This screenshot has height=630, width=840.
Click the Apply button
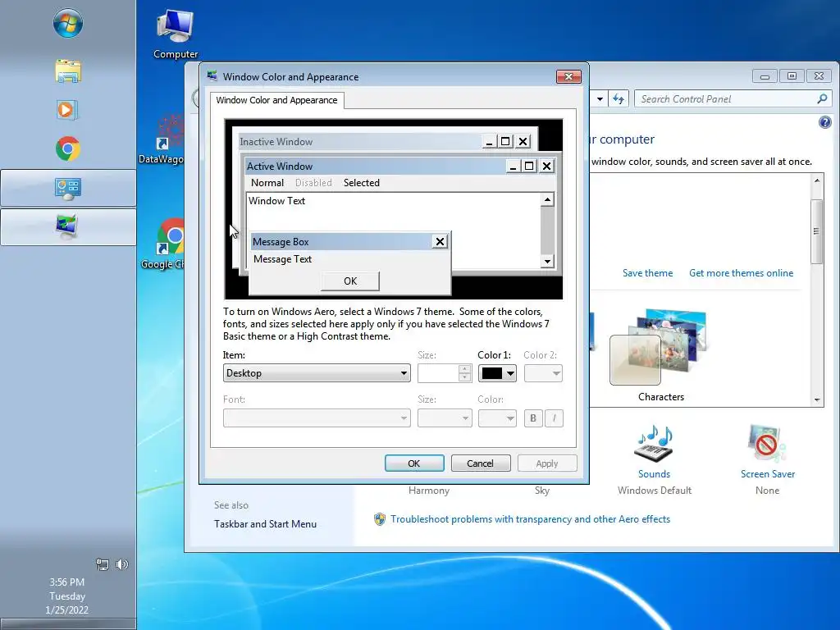tap(547, 463)
